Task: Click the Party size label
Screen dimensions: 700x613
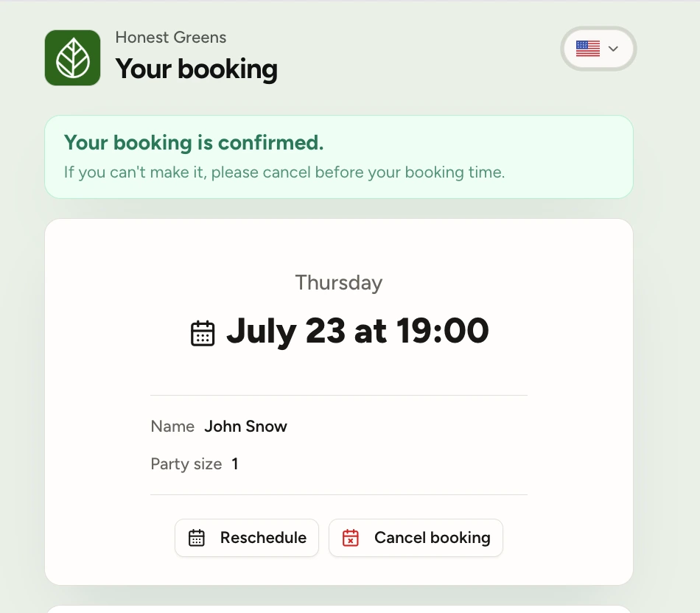Action: (x=186, y=464)
